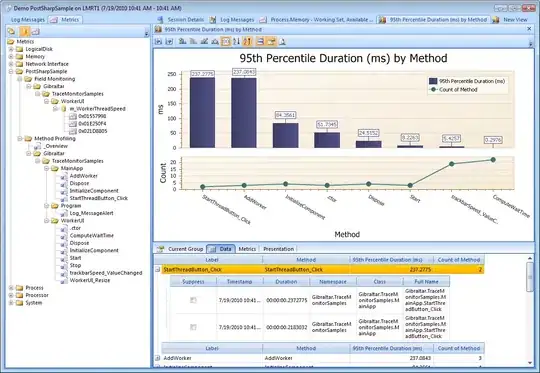This screenshot has width=540, height=373.
Task: Select ComputeWaitTime in the WorkerUI tree
Action: 92,236
